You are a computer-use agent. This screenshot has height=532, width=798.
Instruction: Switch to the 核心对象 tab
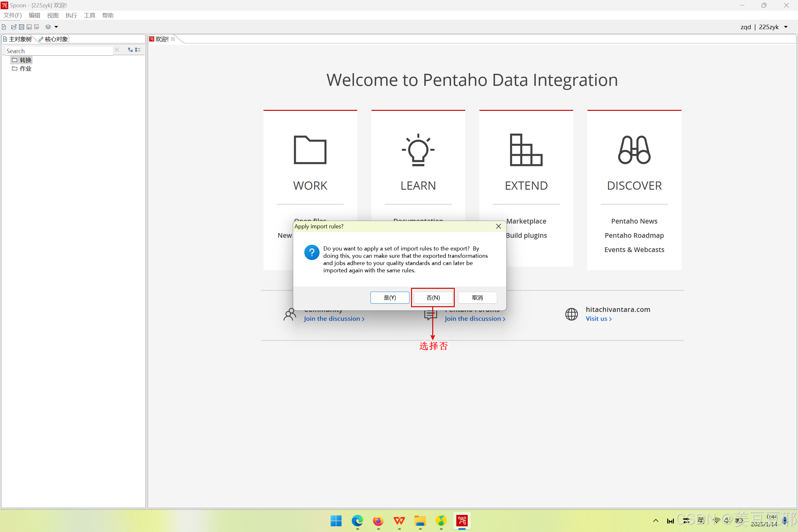(x=54, y=39)
